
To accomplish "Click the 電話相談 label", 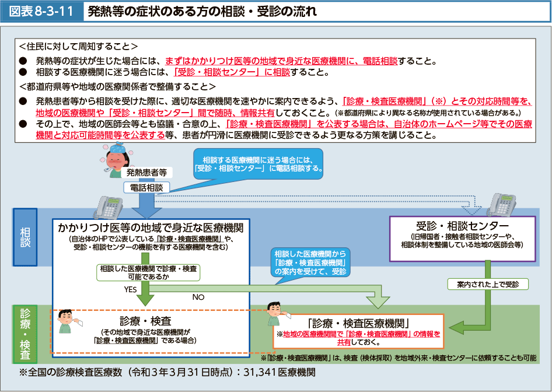I will [x=146, y=187].
